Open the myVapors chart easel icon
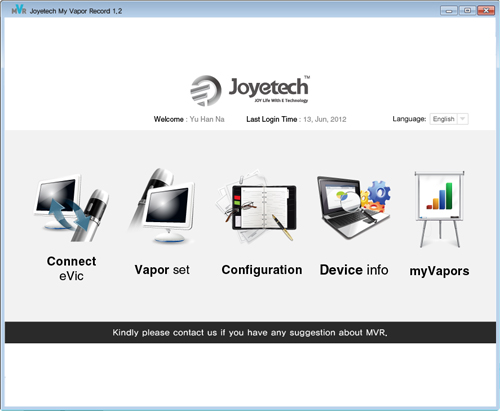The width and height of the screenshot is (500, 411). click(x=439, y=209)
